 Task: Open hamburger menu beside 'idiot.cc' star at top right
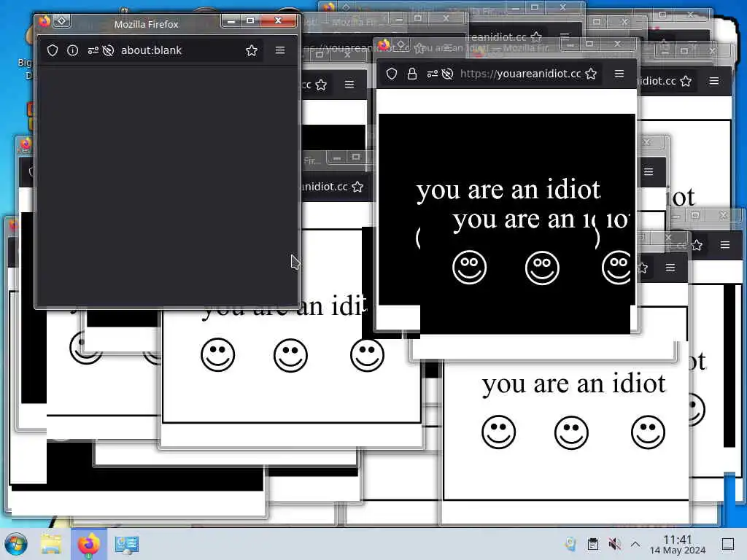coord(714,81)
